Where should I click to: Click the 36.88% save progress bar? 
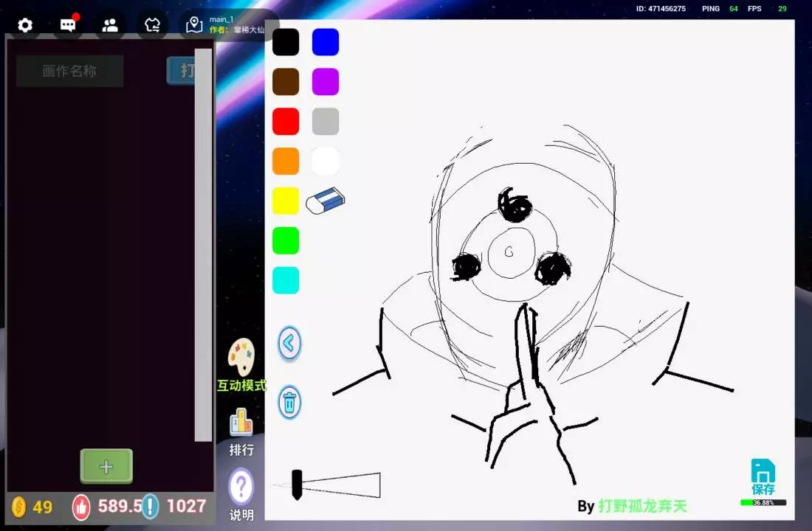point(763,502)
